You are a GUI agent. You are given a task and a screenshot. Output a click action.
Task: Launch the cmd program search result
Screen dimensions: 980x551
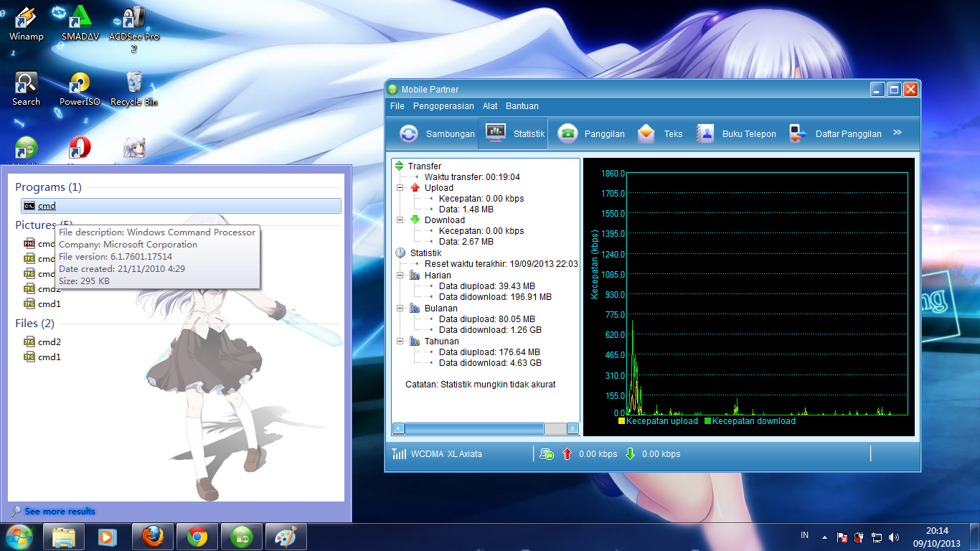(181, 206)
